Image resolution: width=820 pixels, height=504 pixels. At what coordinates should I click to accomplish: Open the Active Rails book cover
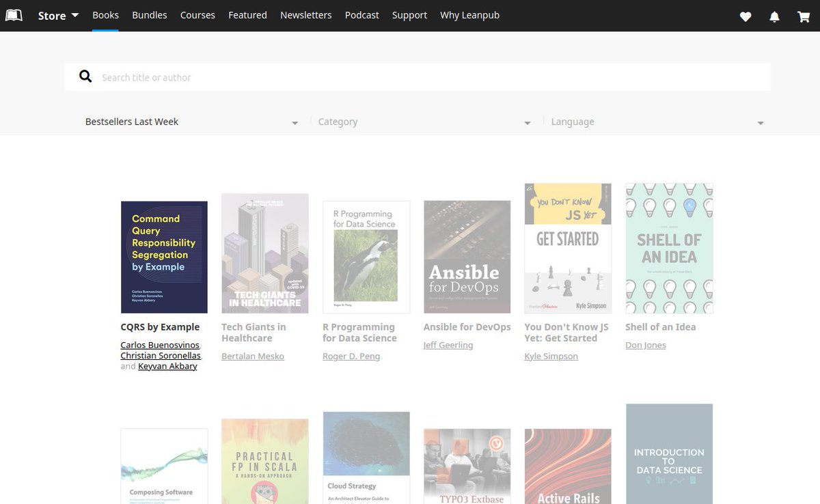(x=568, y=466)
